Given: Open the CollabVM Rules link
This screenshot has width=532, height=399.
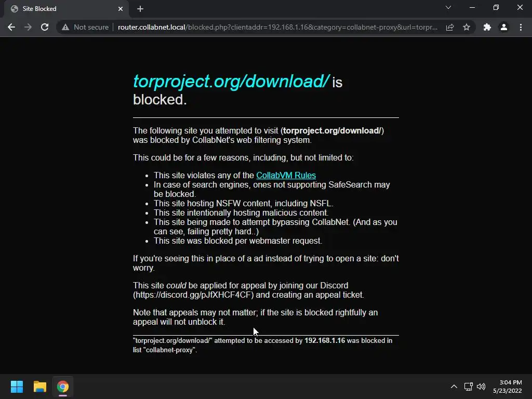Looking at the screenshot, I should click(286, 175).
